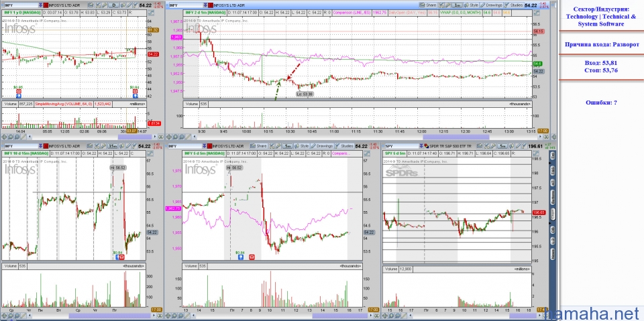Click the Share button in the 5m INFY chart
This screenshot has height=321, width=644.
pos(259,145)
